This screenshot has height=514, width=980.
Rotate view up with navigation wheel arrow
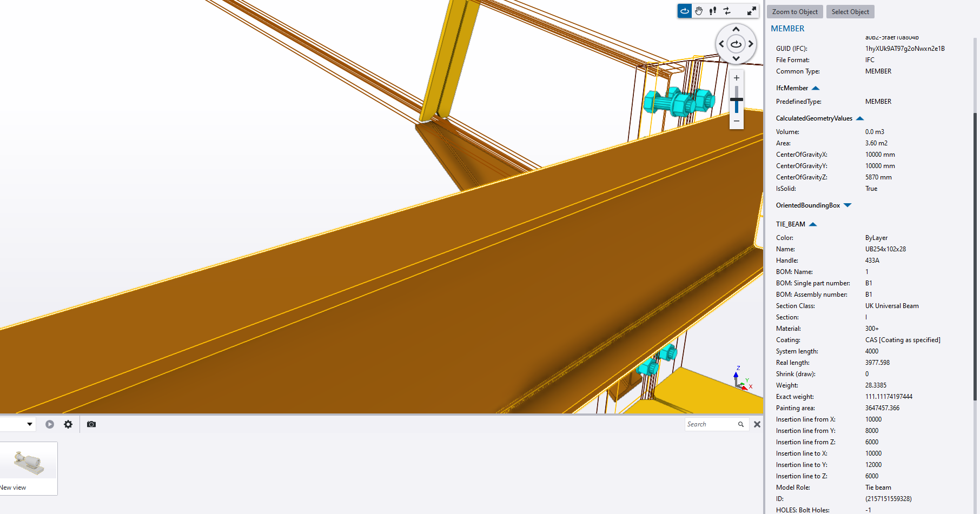(736, 29)
